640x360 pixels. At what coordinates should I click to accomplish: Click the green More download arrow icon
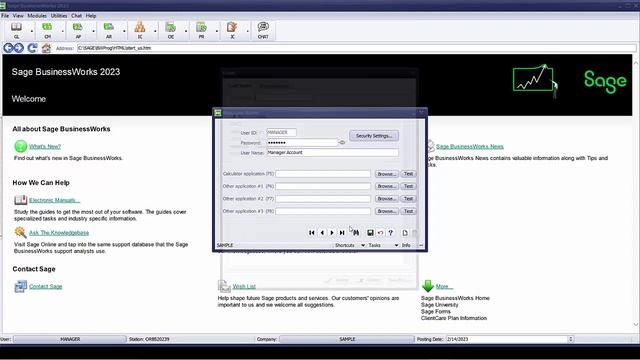(x=427, y=286)
